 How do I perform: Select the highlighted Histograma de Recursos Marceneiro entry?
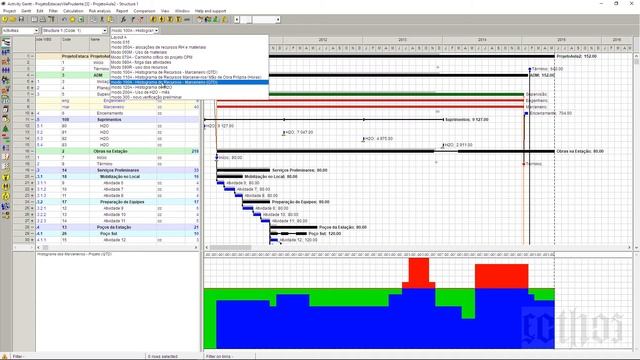[189, 82]
